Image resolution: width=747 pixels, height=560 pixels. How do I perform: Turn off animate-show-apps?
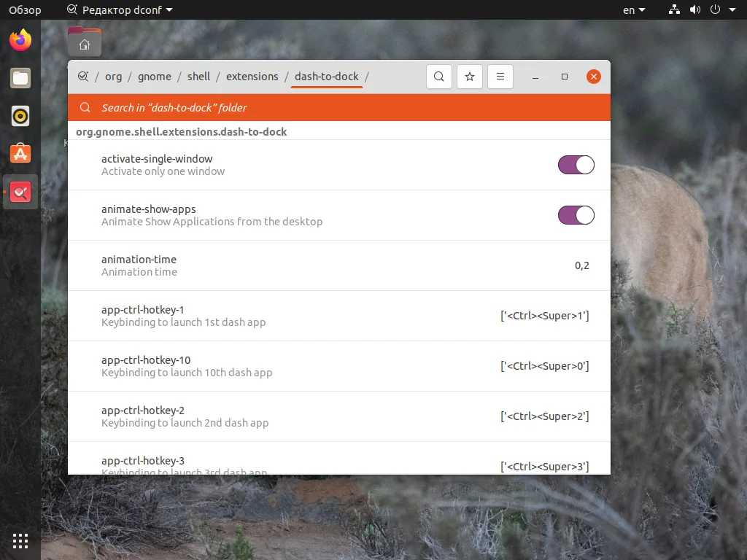point(576,215)
